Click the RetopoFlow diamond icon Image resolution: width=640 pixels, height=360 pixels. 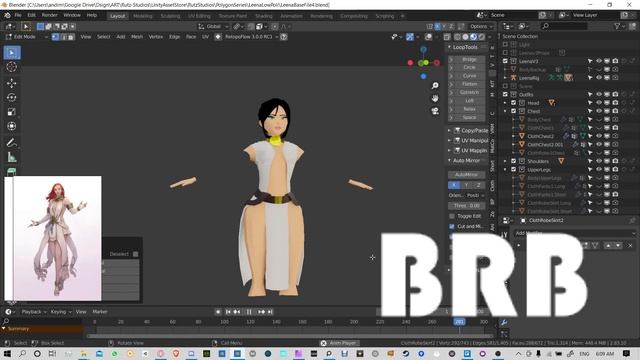pyautogui.click(x=218, y=37)
